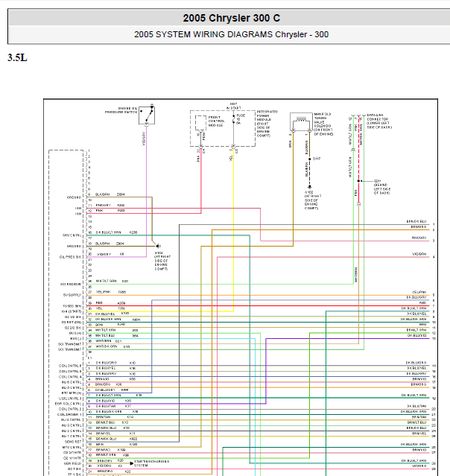Click 'FUSED B(+)' pin label
The width and height of the screenshot is (450, 476).
(72, 306)
